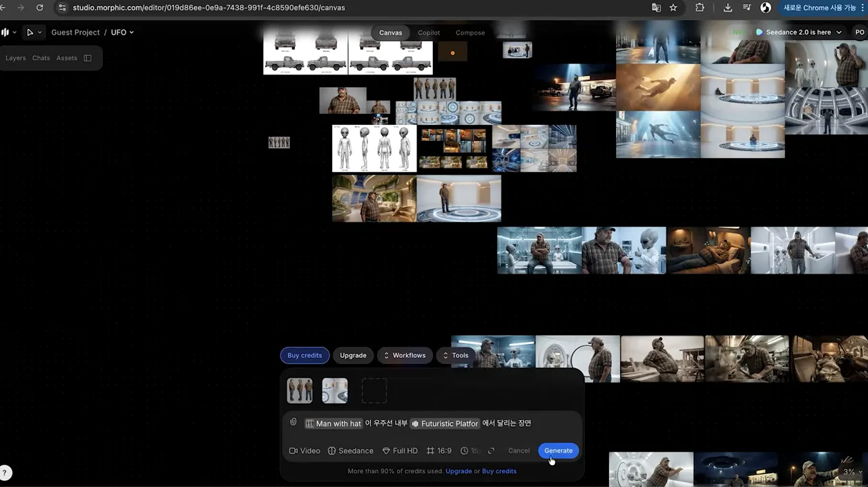Switch to the Assets panel tab
Image resolution: width=868 pixels, height=487 pixels.
[x=67, y=58]
